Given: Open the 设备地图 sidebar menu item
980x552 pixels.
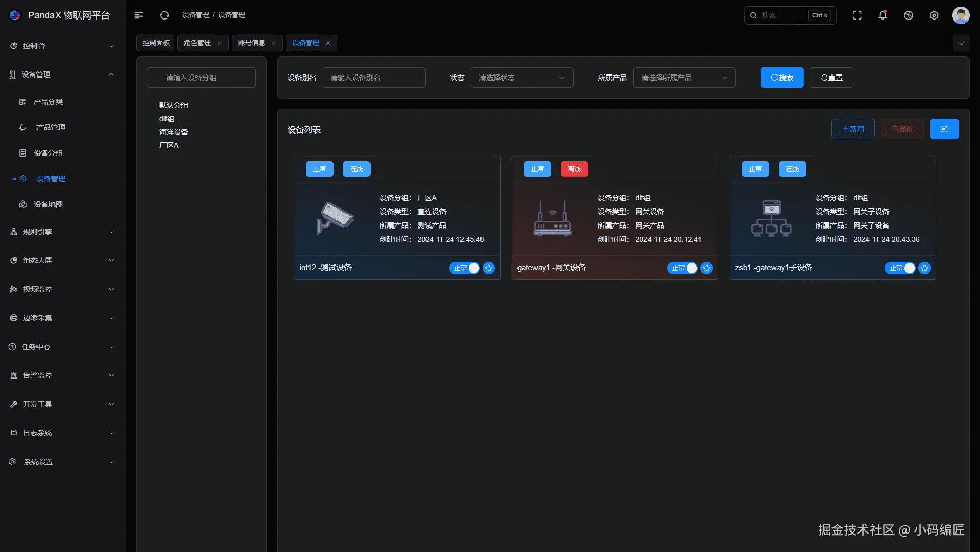Looking at the screenshot, I should click(48, 204).
